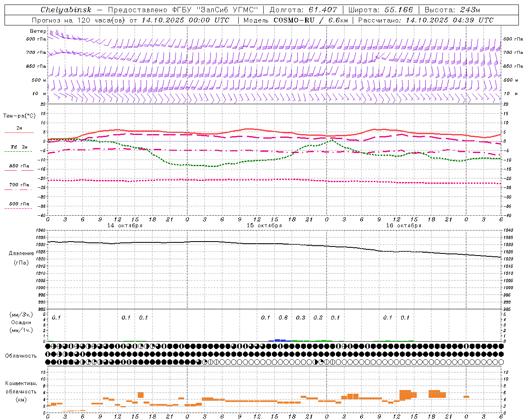The width and height of the screenshot is (525, 420).
Task: Click the Давление (гПа) pressure label
Action: (x=21, y=258)
